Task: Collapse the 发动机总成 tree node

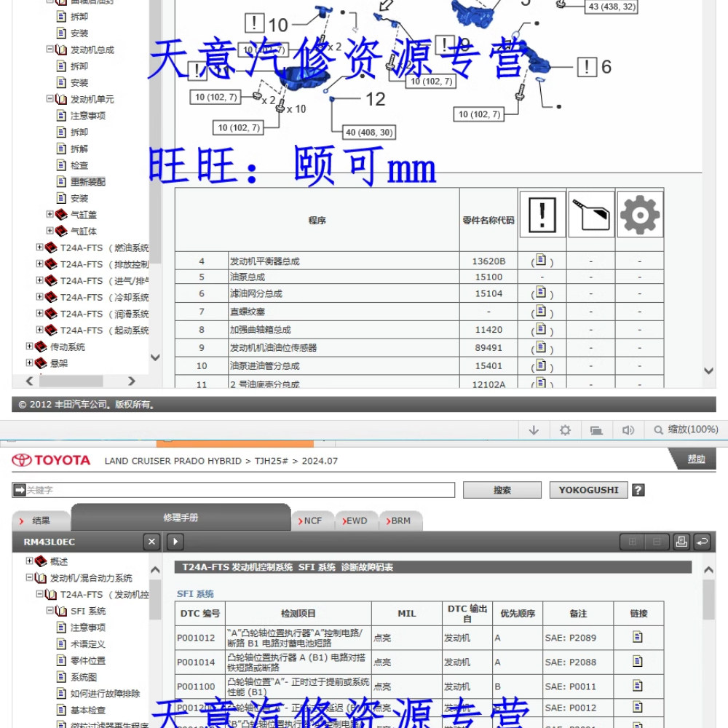Action: [50, 49]
